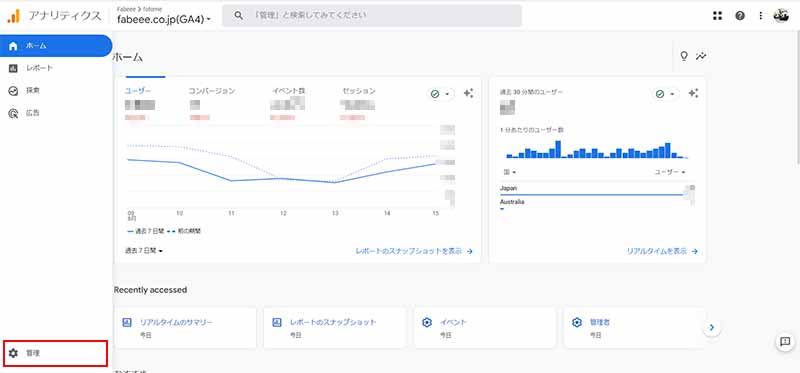
Task: Click the explore icon beside 探索
Action: click(x=13, y=90)
